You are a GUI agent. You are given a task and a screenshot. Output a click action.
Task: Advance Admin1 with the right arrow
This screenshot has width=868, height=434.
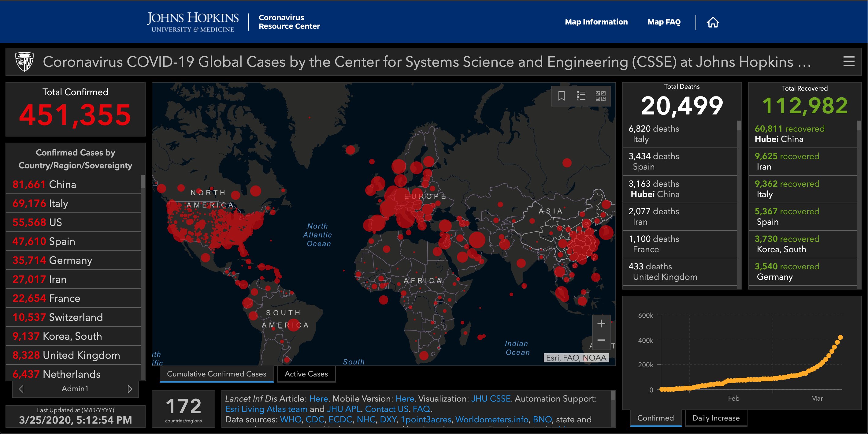pos(130,388)
